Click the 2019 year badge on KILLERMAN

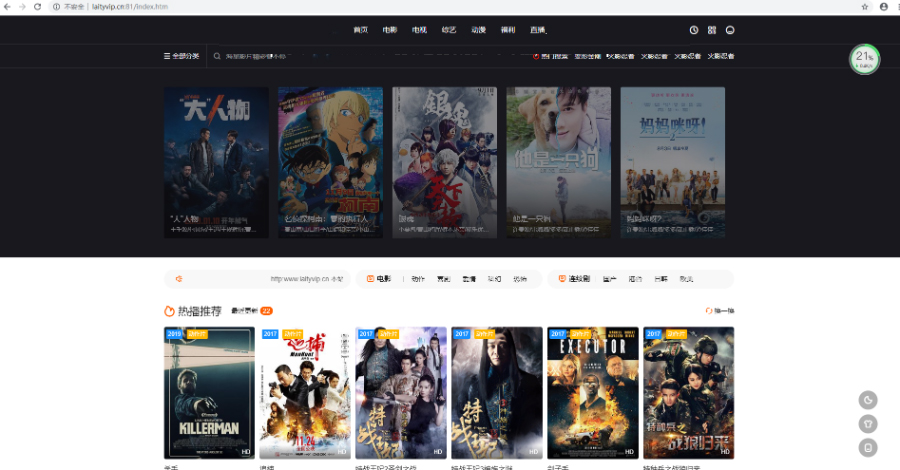pos(174,334)
